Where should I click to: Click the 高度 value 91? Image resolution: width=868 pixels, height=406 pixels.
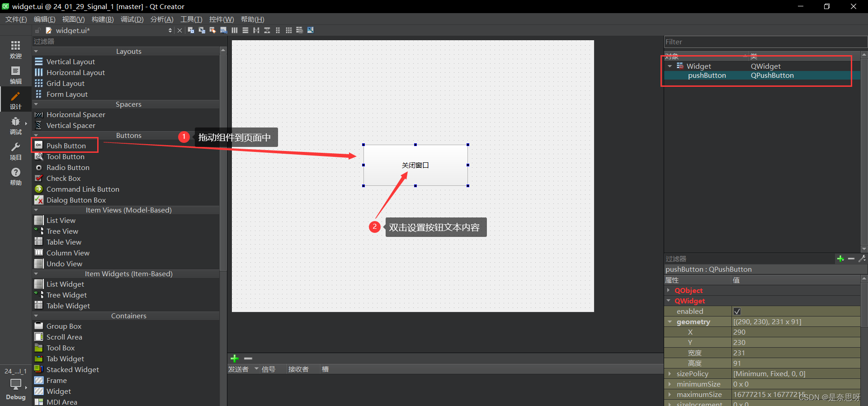point(796,364)
